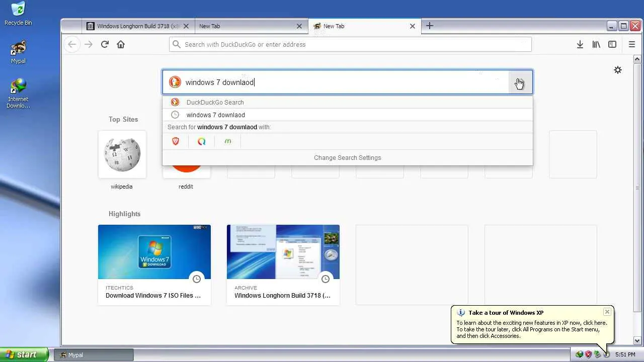
Task: Select the Internet Download Manager desktop shortcut
Action: (18, 93)
